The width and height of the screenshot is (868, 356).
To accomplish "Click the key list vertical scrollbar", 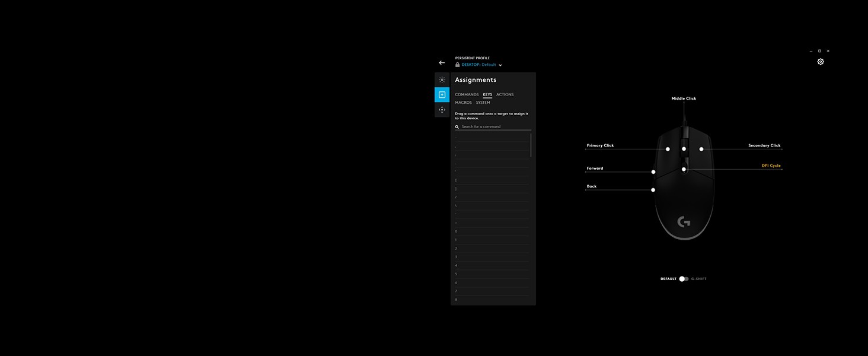I will point(531,145).
